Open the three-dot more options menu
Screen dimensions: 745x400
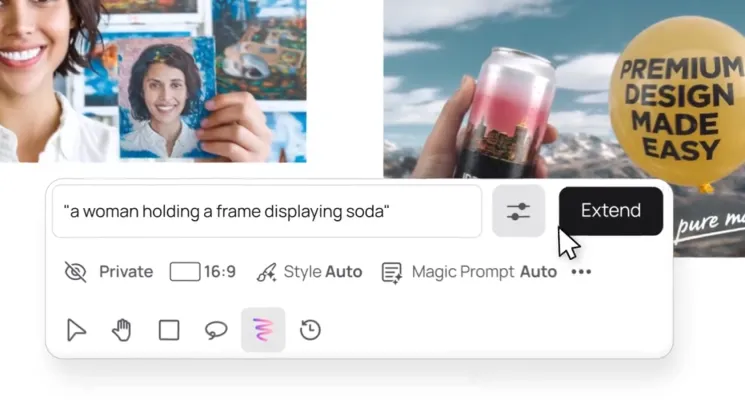pos(581,272)
